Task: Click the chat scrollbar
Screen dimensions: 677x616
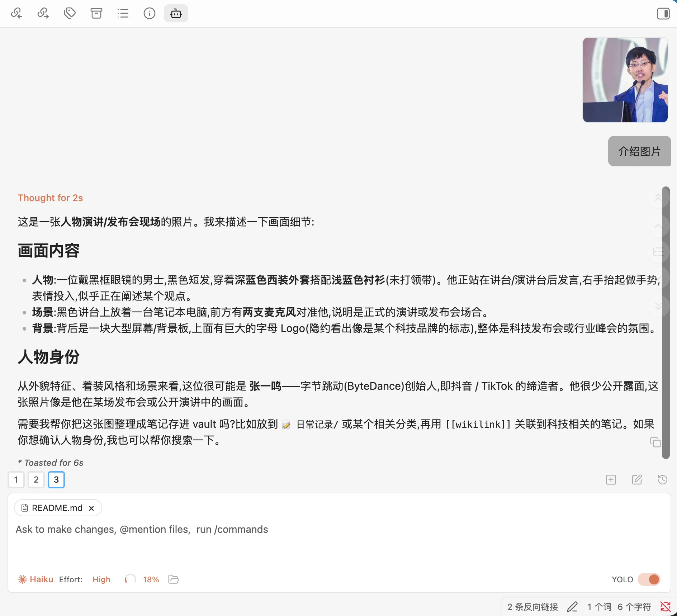Action: 666,323
